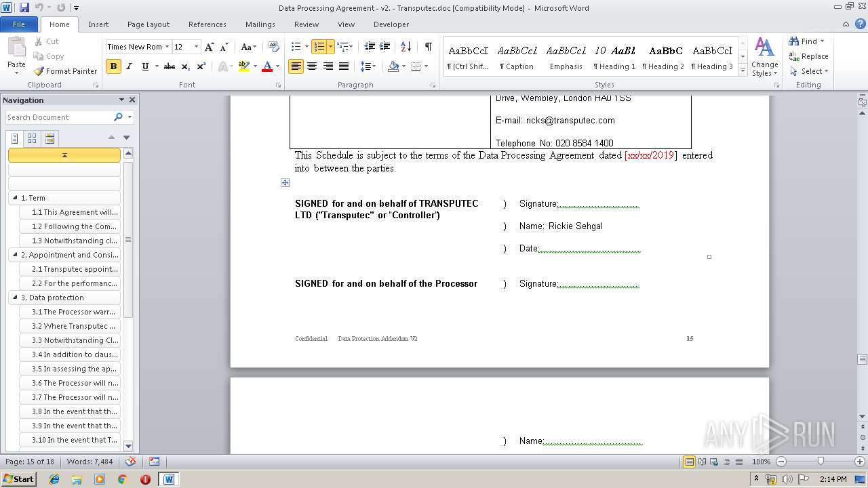The height and width of the screenshot is (488, 868).
Task: Apply the yellow text highlight color
Action: [x=244, y=66]
